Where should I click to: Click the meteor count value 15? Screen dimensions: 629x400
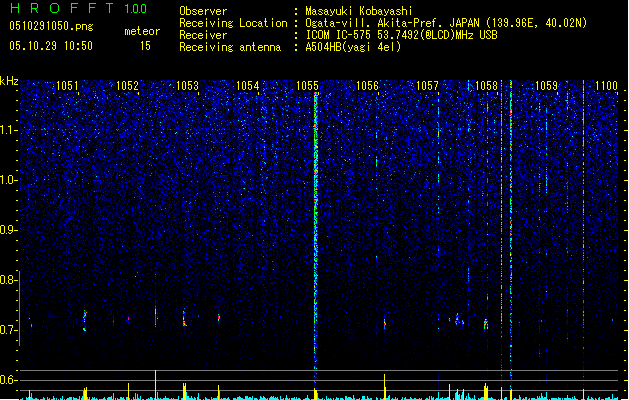tap(145, 46)
